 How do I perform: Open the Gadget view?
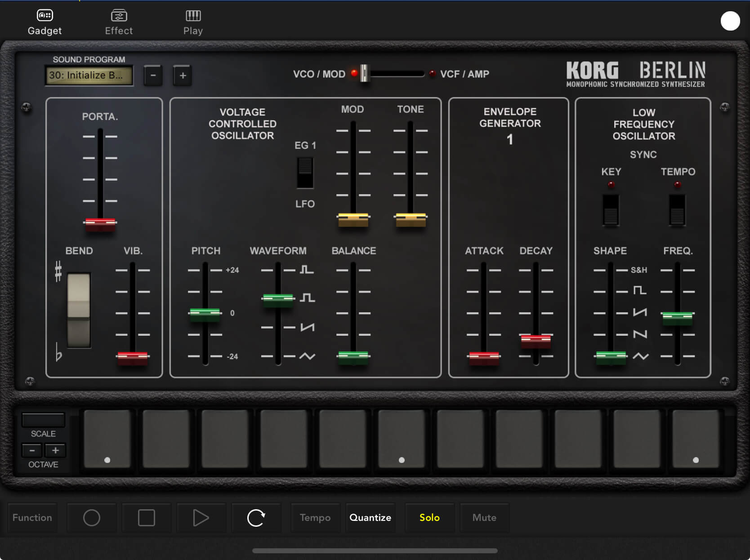point(45,22)
